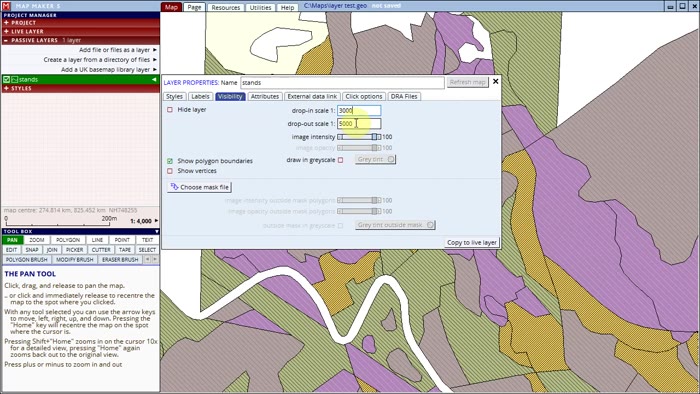Select the ZOOM tool
The height and width of the screenshot is (394, 700).
click(37, 240)
